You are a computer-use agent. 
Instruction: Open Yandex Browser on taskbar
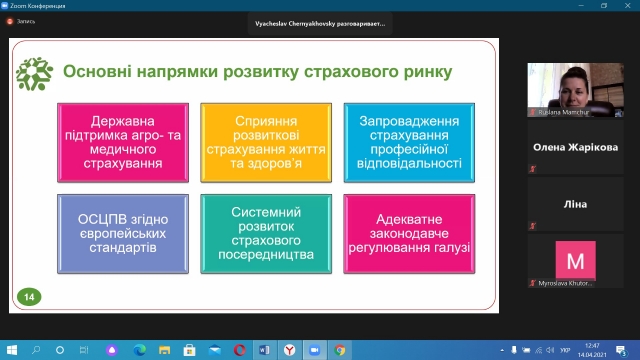coord(289,350)
